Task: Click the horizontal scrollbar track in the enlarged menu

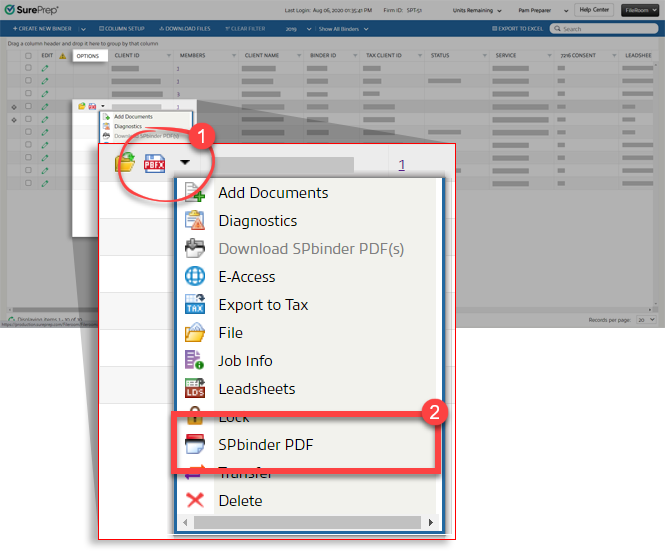Action: tap(307, 522)
